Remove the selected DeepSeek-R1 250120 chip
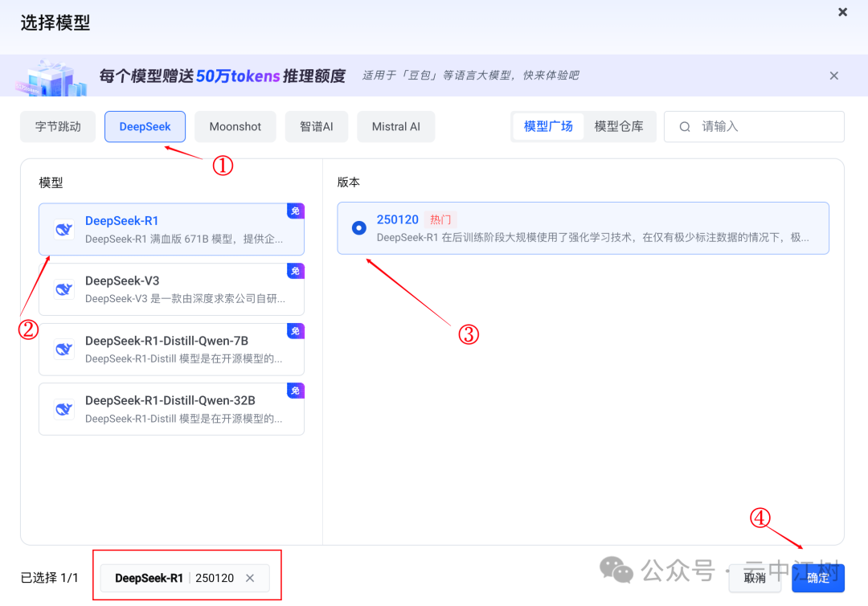 point(250,579)
